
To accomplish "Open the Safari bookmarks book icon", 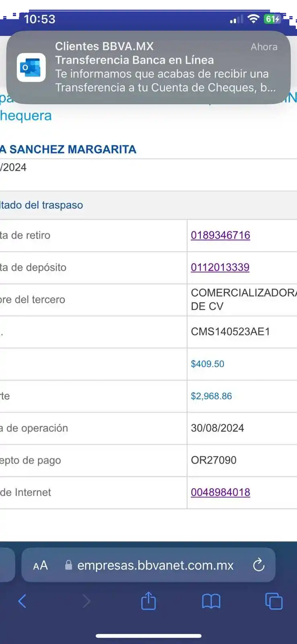I will (211, 601).
